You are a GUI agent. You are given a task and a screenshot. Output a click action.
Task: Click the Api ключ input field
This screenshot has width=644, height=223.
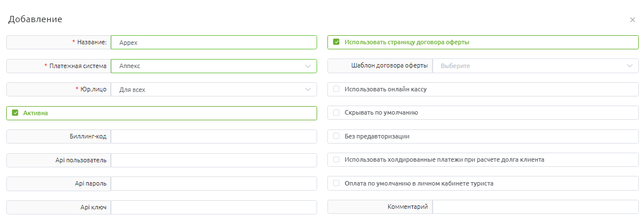214,208
